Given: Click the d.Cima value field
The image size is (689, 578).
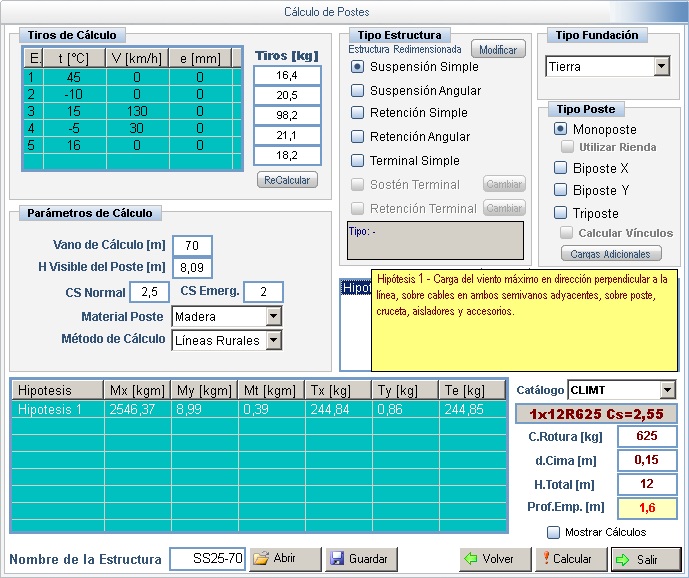Looking at the screenshot, I should pyautogui.click(x=647, y=460).
